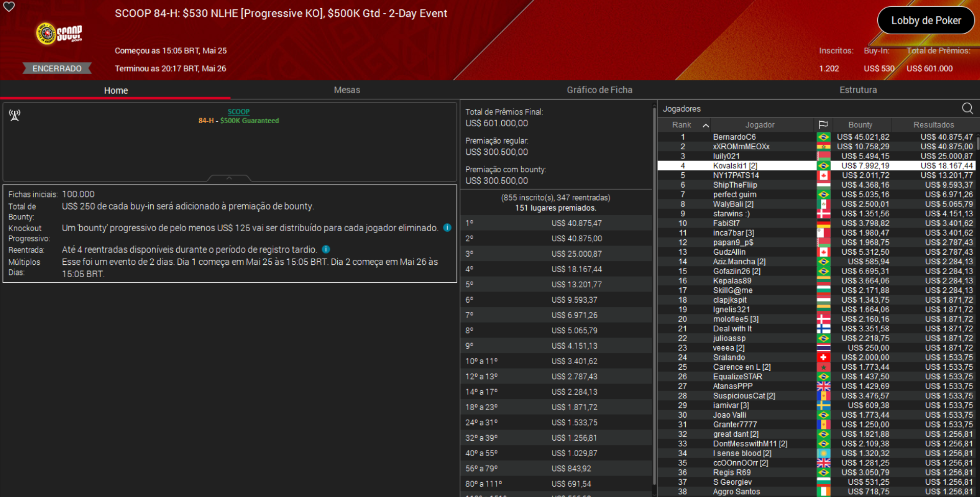Select player row ShipTheFliip
This screenshot has width=980, height=497.
816,185
